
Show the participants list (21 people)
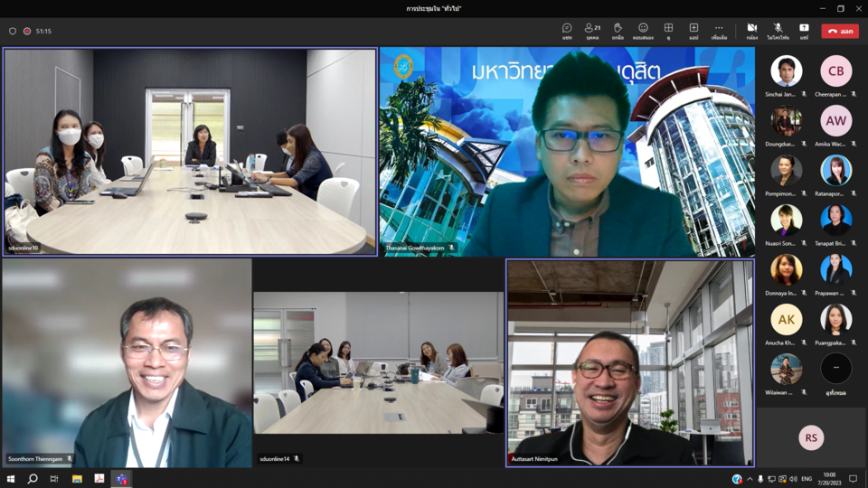pos(592,31)
